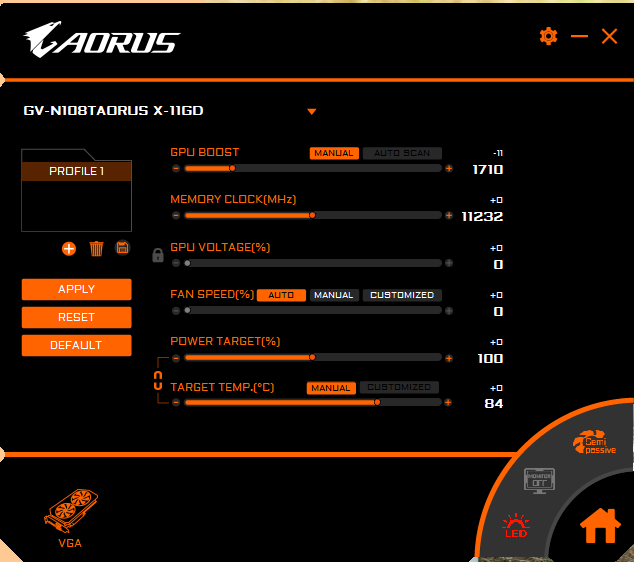Delete the profile with the trash icon
The image size is (634, 562).
point(96,249)
